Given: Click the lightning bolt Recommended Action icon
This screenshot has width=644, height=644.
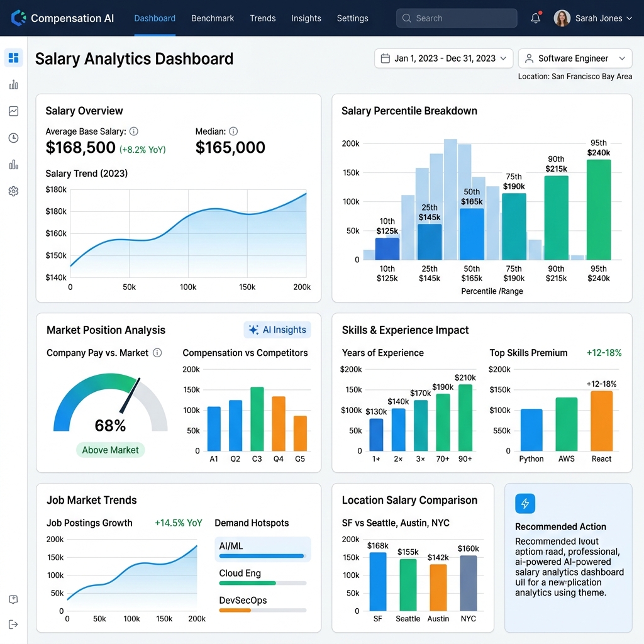Looking at the screenshot, I should coord(525,504).
